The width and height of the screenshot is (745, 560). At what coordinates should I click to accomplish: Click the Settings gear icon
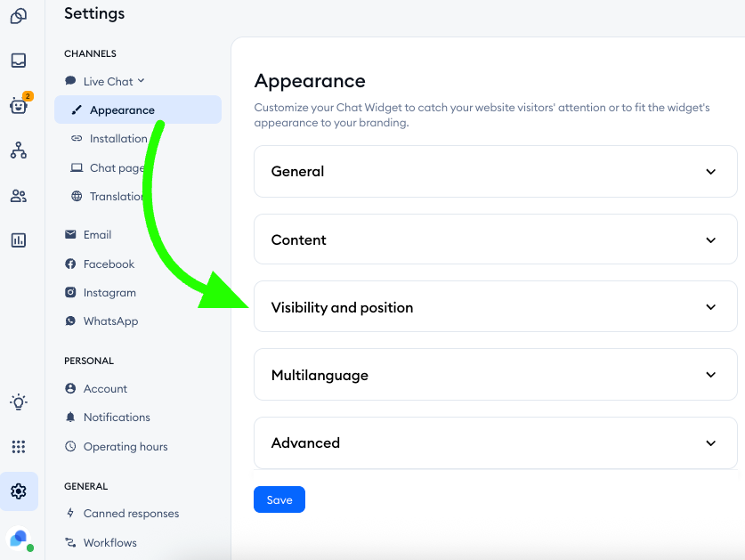pyautogui.click(x=19, y=491)
